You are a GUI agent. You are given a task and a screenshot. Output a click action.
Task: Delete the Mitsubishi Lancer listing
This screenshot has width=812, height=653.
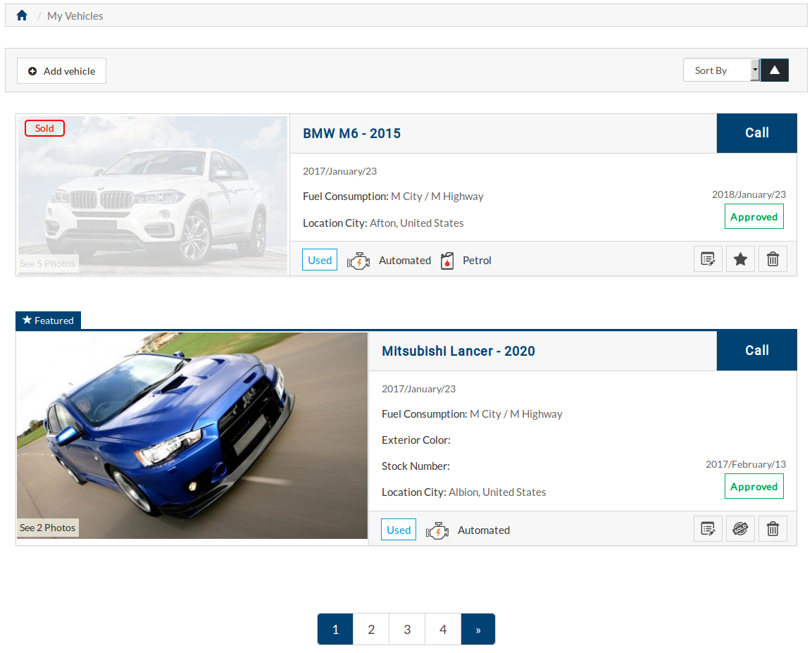coord(773,529)
